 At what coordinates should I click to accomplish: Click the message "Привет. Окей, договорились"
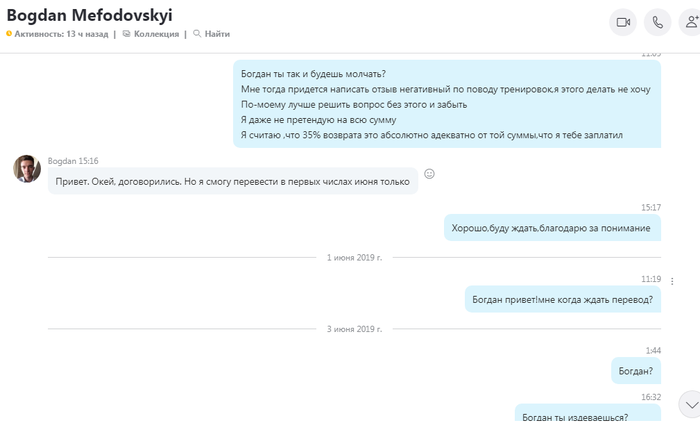[x=232, y=182]
